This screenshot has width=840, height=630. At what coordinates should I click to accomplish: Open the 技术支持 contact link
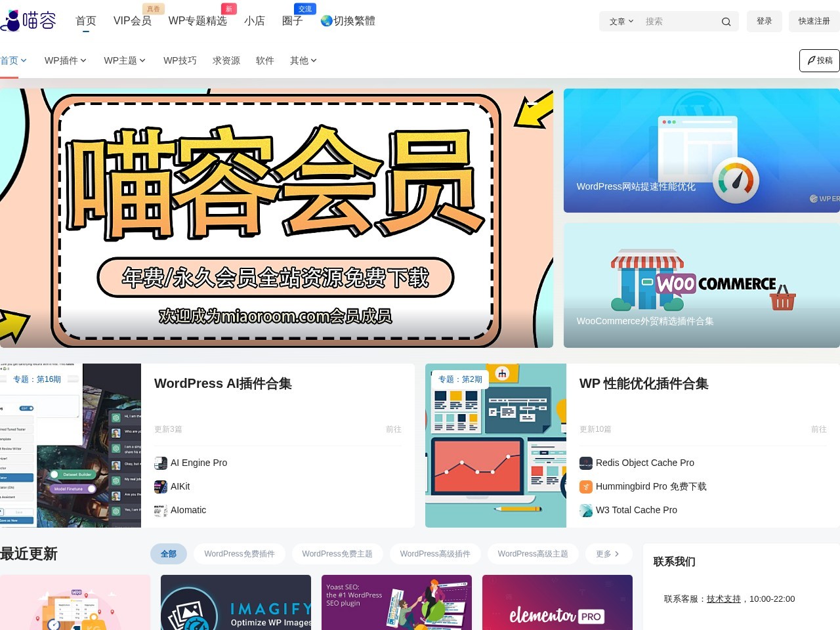(724, 599)
